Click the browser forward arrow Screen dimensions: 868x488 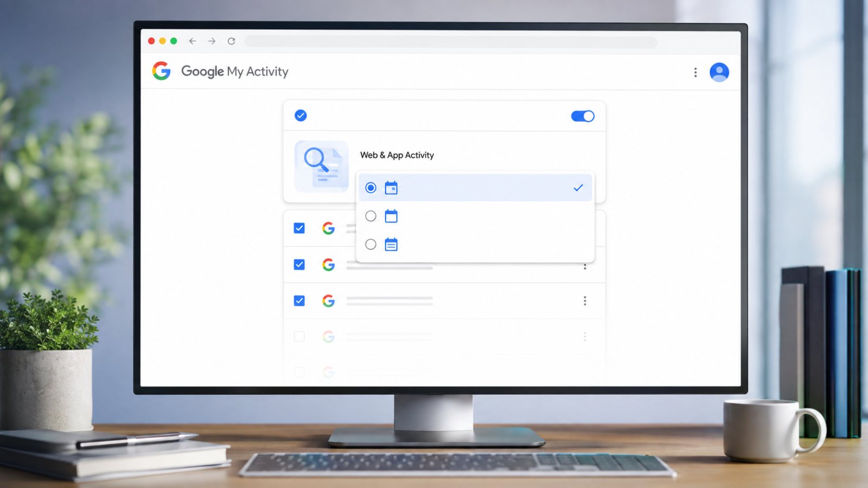click(212, 41)
